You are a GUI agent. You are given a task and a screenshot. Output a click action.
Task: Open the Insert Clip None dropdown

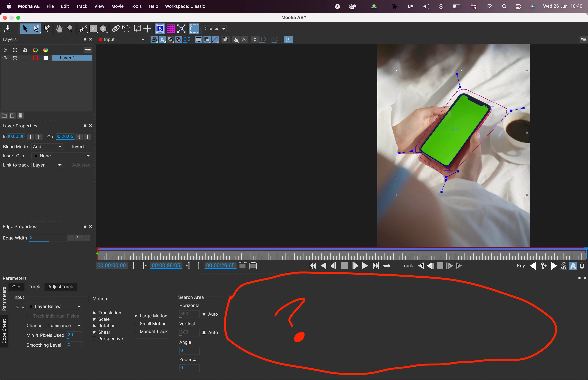pos(61,156)
